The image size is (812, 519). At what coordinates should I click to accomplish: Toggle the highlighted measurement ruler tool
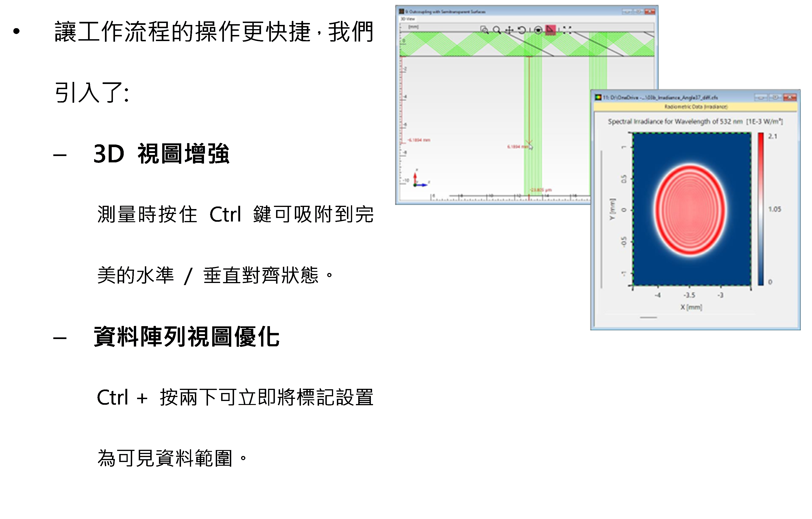coord(550,30)
